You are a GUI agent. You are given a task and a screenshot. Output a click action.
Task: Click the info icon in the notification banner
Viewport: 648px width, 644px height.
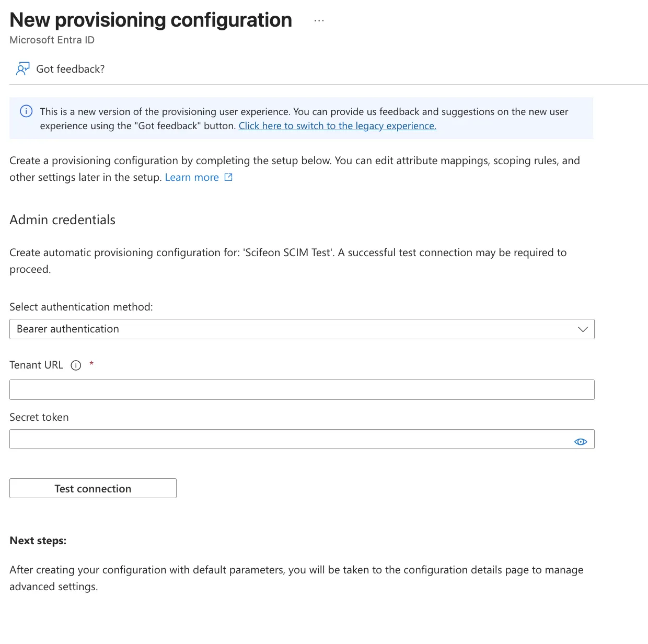(26, 111)
